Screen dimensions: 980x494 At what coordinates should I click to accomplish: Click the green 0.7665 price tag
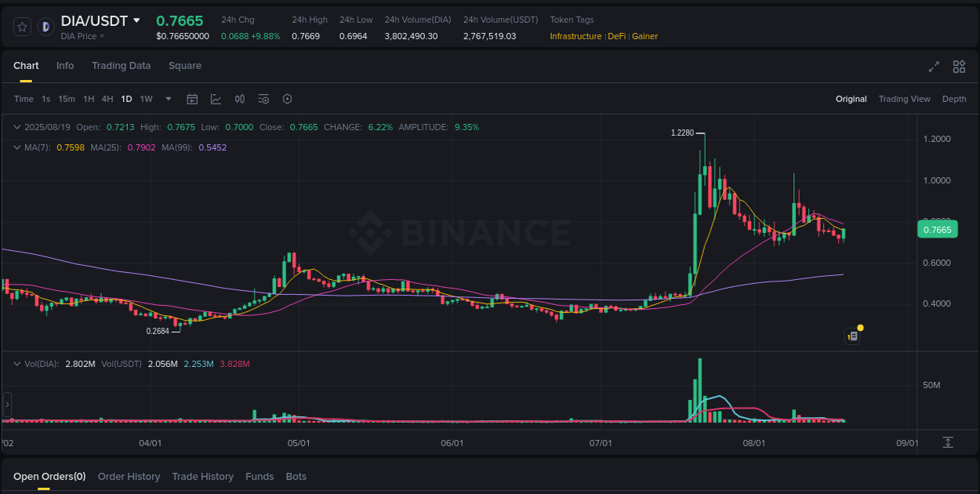coord(938,229)
